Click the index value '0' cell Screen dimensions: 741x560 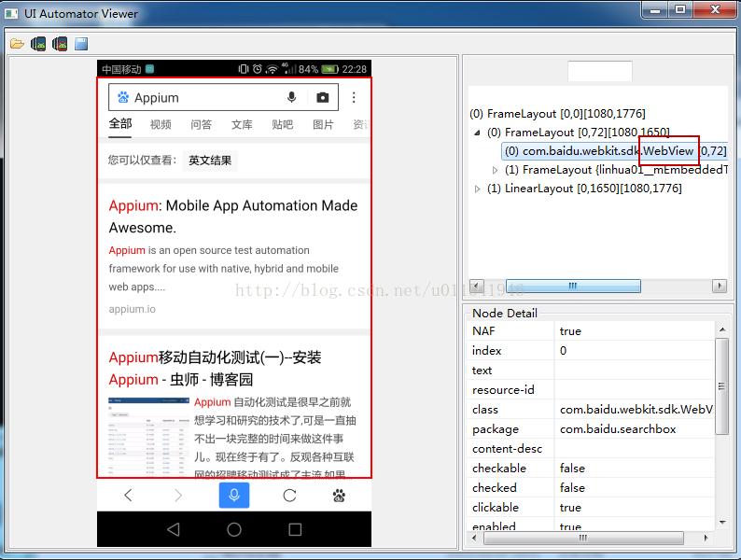coord(634,351)
